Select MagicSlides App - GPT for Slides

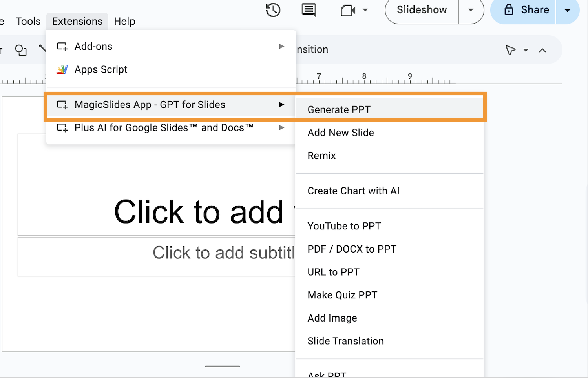(171, 105)
